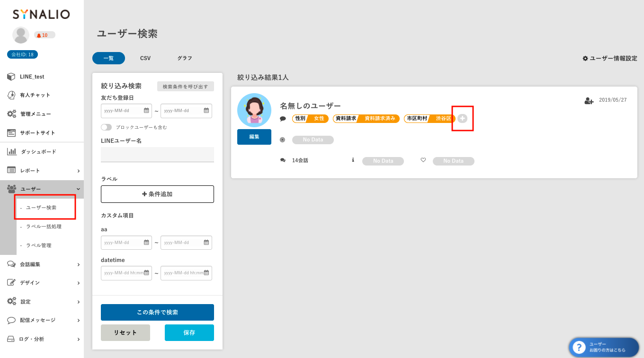Open the ユーザー情報設定 gear settings
This screenshot has height=358, width=644.
tap(609, 58)
